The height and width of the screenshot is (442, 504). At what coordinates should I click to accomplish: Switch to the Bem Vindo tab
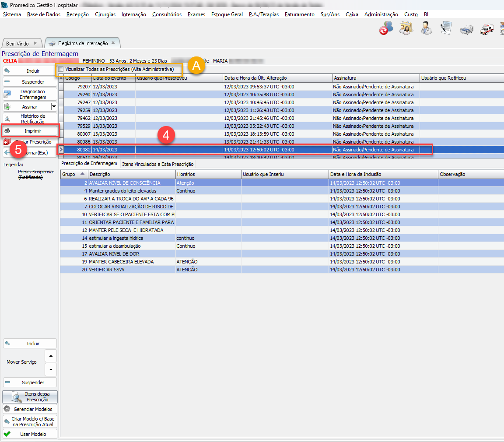(18, 43)
